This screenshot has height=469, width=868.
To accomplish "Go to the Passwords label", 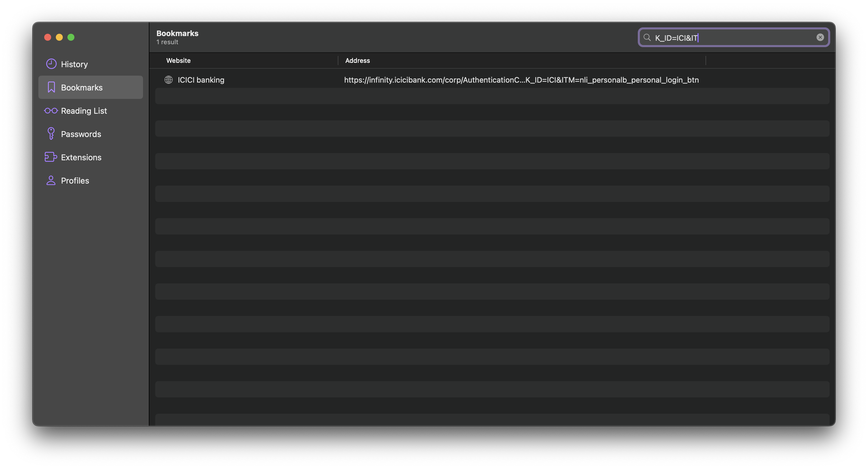I will point(81,134).
